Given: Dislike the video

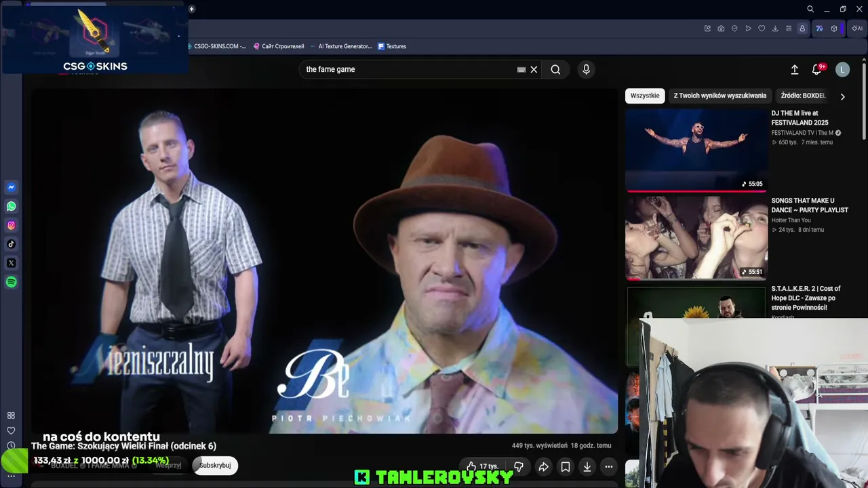Looking at the screenshot, I should pyautogui.click(x=518, y=466).
